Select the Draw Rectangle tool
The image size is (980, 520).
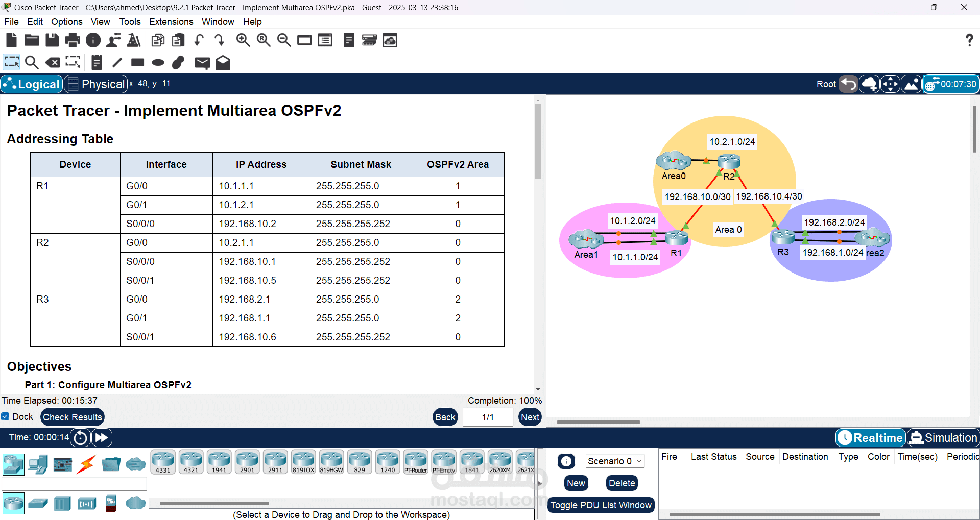coord(137,62)
